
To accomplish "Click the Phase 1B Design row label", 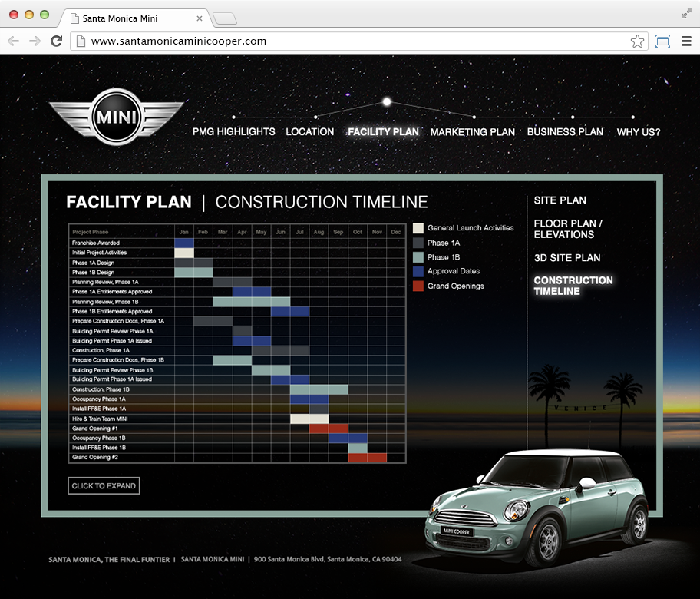I will [x=93, y=273].
